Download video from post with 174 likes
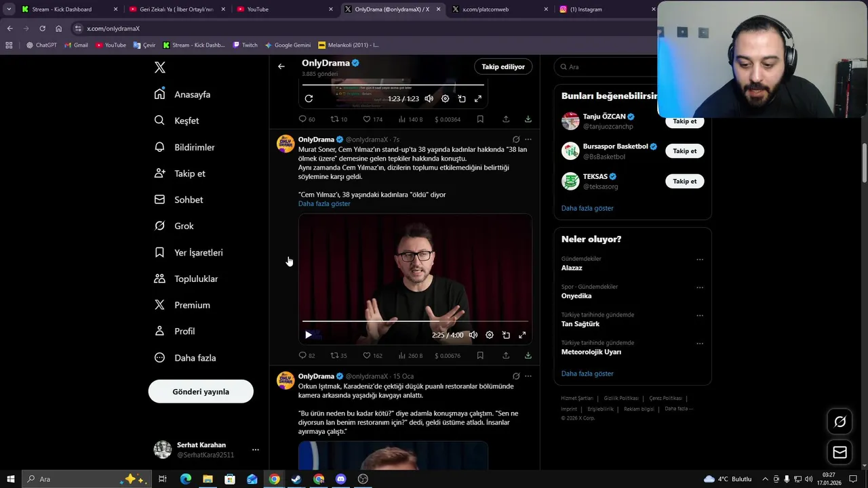 point(528,119)
